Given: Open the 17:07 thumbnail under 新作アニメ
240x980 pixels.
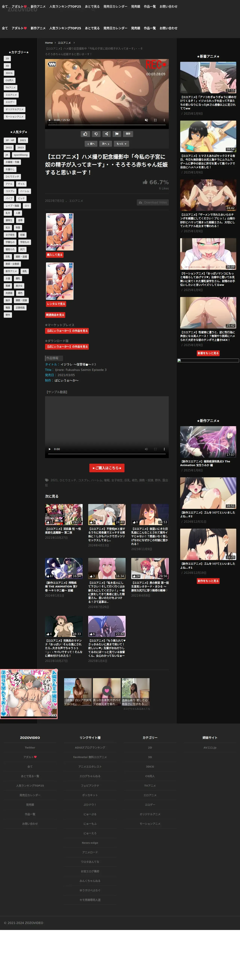Looking at the screenshot, I should [x=208, y=442].
